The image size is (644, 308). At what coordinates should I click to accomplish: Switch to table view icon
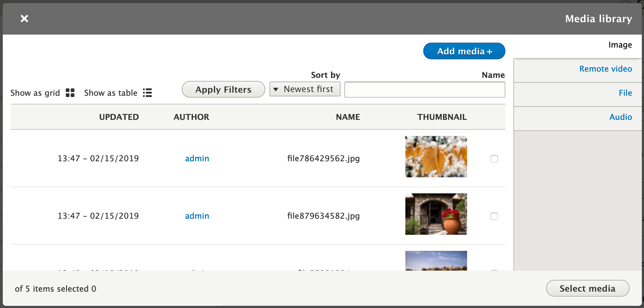[x=147, y=93]
